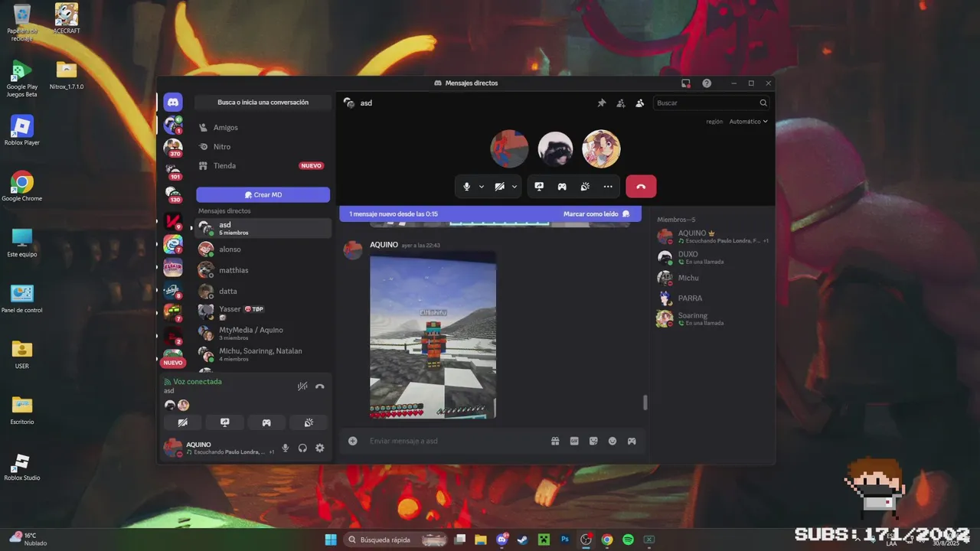This screenshot has width=980, height=551.
Task: Open the Tienda tab
Action: pyautogui.click(x=263, y=166)
